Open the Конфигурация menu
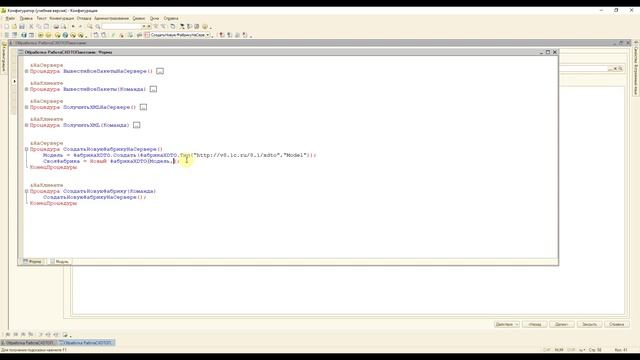Screen dimensions: 640x360 coord(62,18)
